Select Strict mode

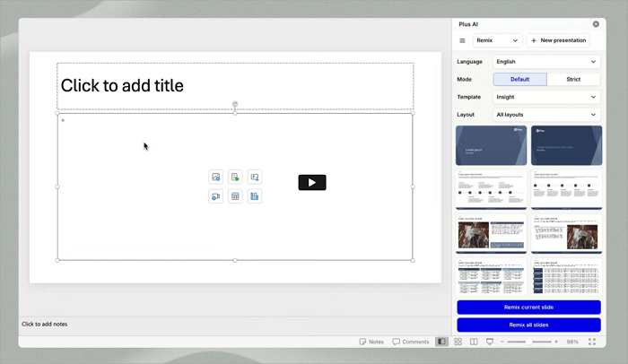click(x=573, y=79)
